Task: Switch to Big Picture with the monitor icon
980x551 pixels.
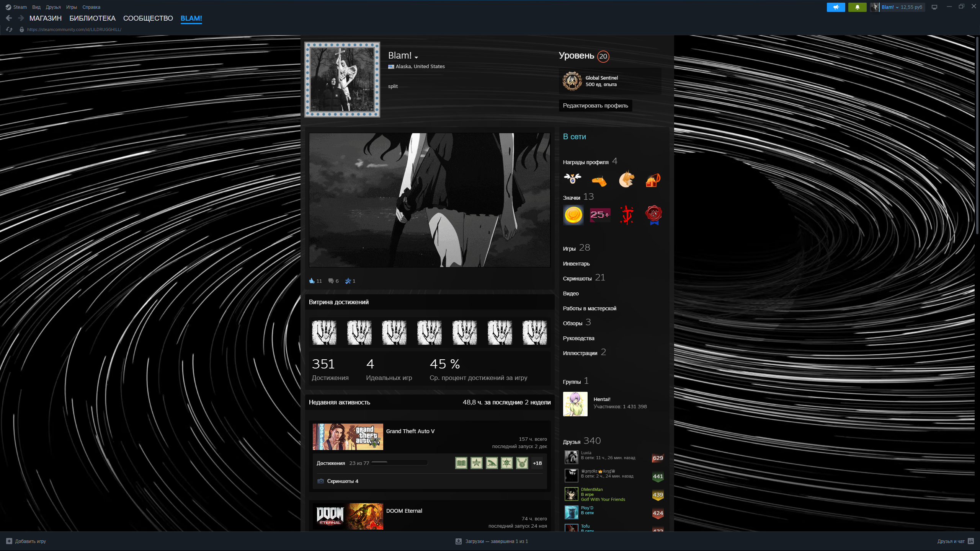Action: [934, 7]
